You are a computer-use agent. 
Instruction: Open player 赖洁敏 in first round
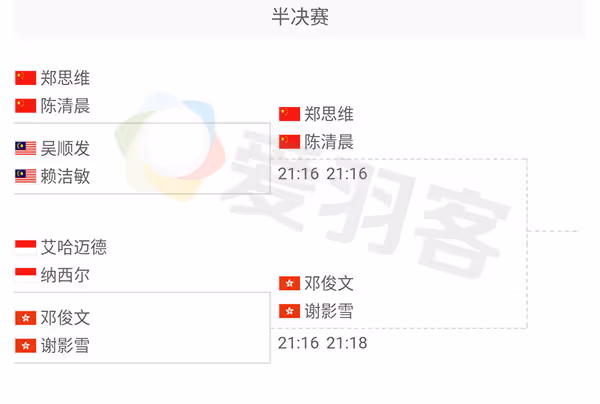(65, 176)
